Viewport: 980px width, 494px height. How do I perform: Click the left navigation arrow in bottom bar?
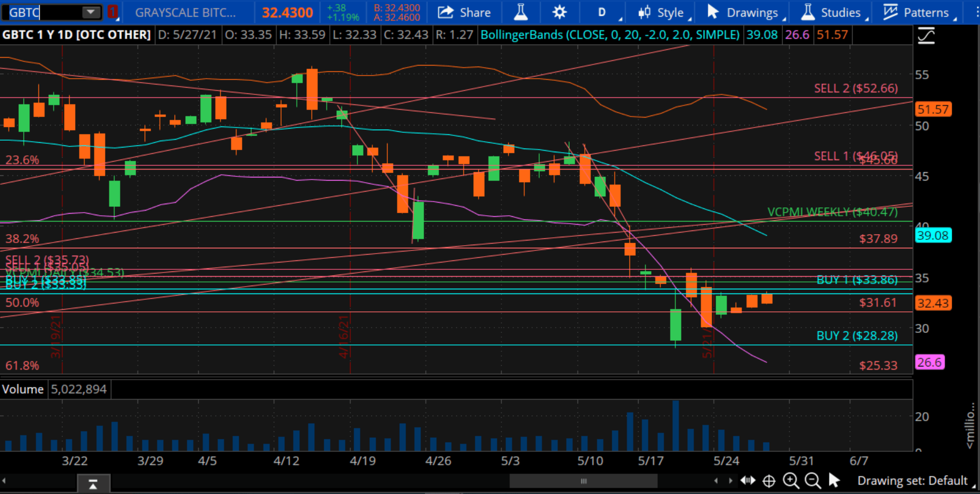point(717,480)
